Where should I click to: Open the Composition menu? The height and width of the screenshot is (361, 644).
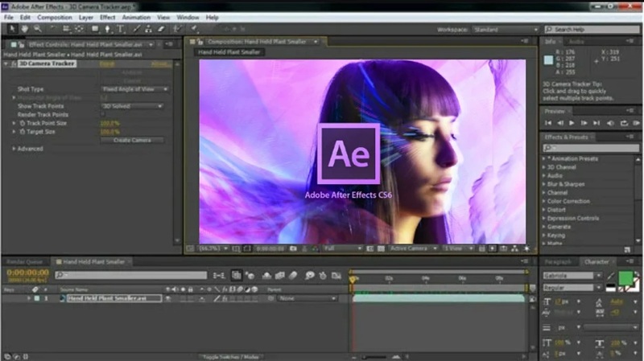click(55, 17)
